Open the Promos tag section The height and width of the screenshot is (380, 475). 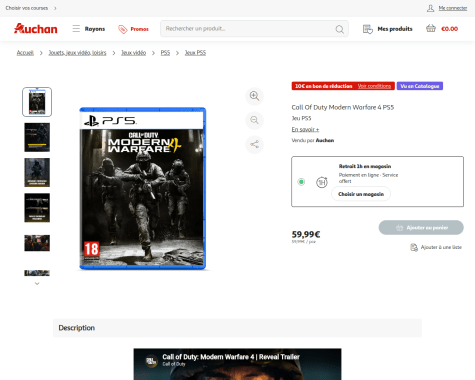click(x=133, y=29)
